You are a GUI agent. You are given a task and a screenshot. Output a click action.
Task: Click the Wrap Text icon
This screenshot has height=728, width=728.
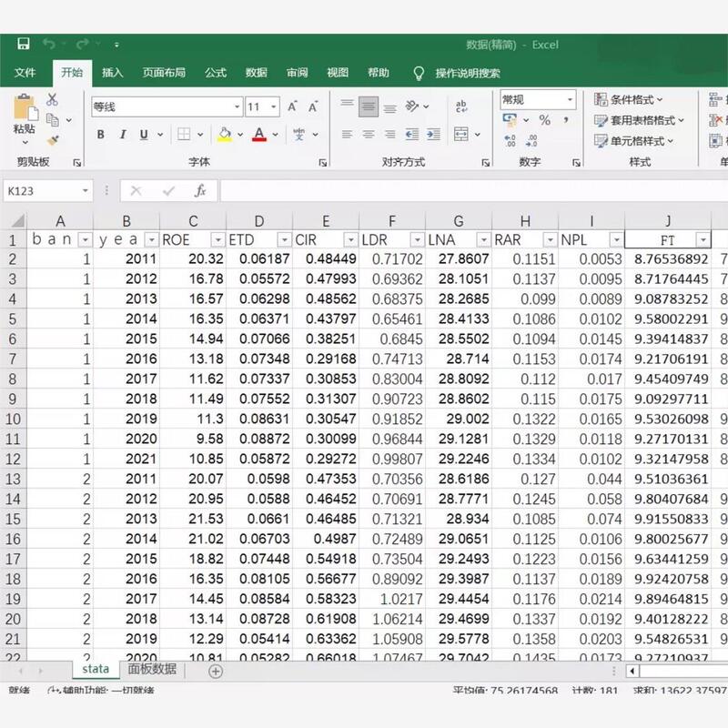[x=461, y=106]
